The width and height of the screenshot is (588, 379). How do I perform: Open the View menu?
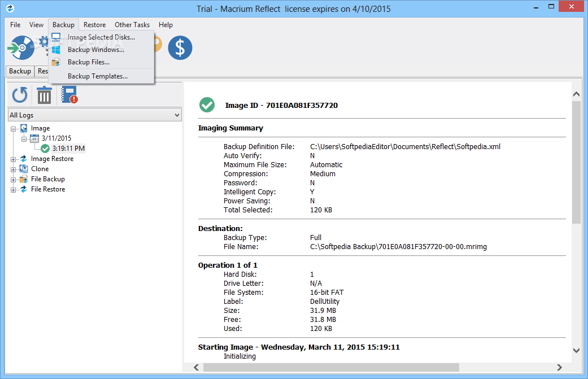[36, 25]
